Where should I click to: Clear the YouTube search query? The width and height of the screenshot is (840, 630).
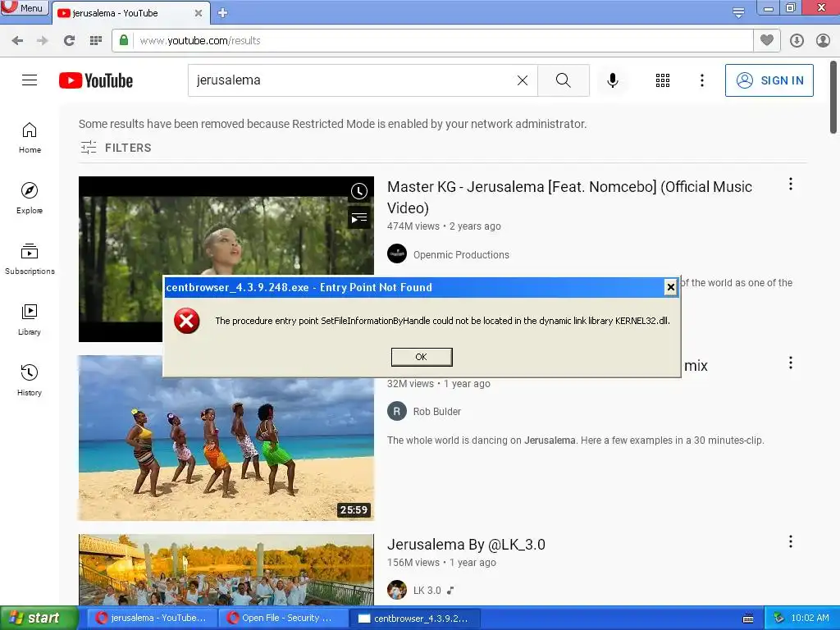[x=523, y=80]
